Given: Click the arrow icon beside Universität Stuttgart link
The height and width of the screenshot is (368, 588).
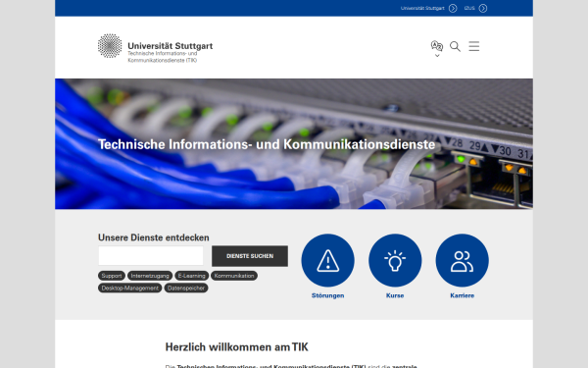Looking at the screenshot, I should click(453, 8).
